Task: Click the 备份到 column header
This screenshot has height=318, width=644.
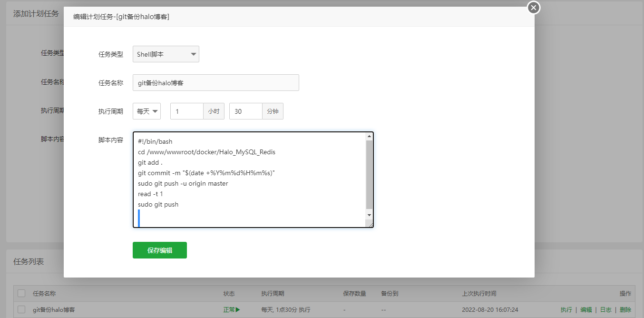Action: coord(390,293)
